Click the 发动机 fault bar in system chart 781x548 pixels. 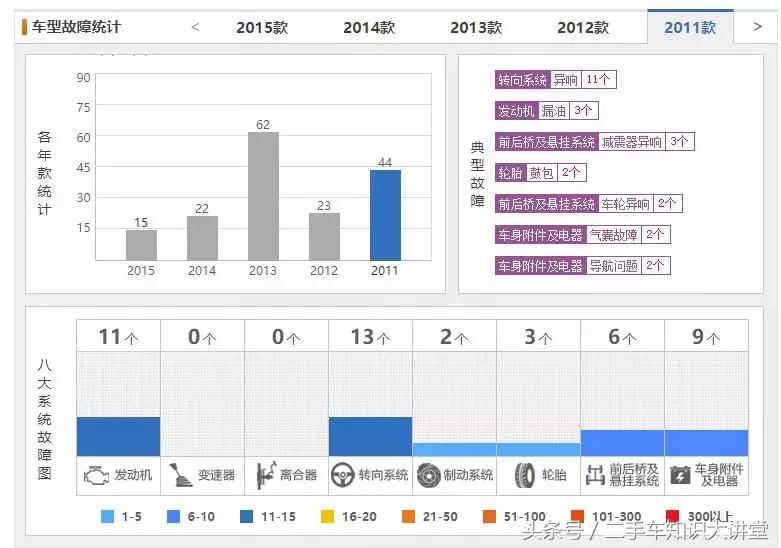coord(119,436)
